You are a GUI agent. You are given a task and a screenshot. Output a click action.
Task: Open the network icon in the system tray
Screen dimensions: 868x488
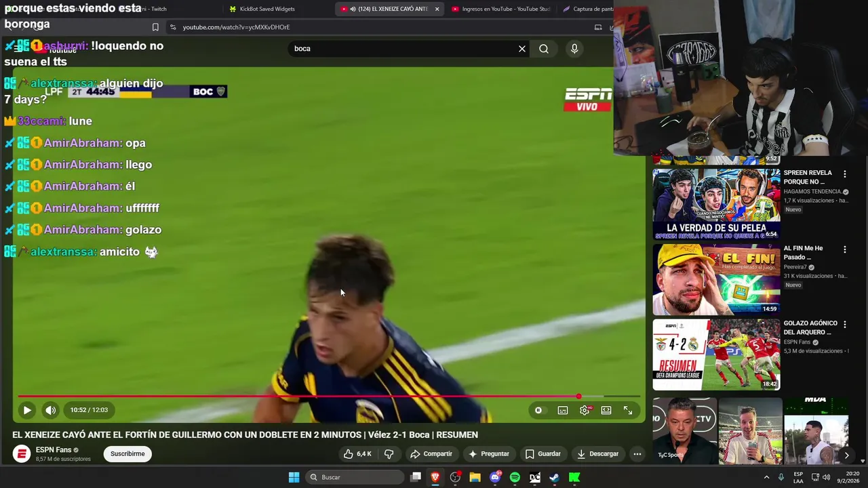click(815, 477)
